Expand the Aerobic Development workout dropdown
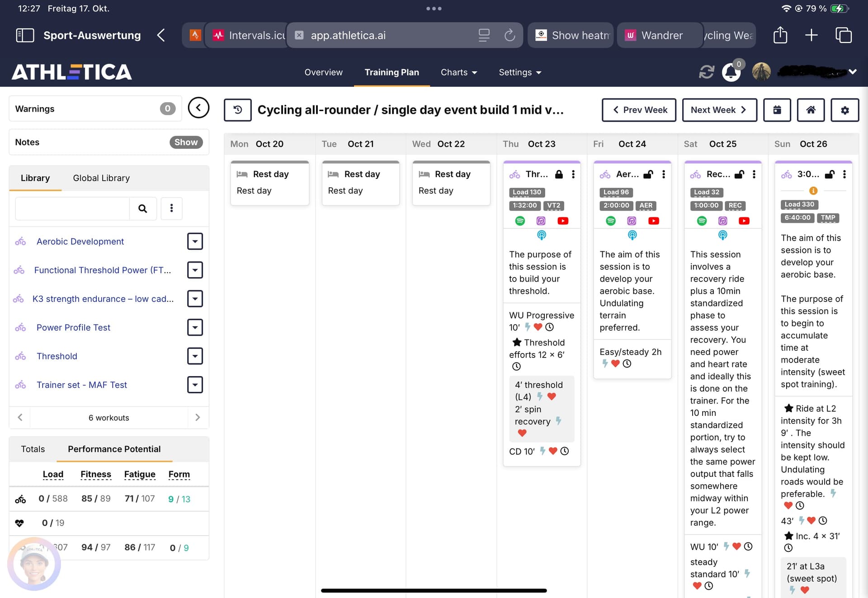868x598 pixels. click(195, 241)
